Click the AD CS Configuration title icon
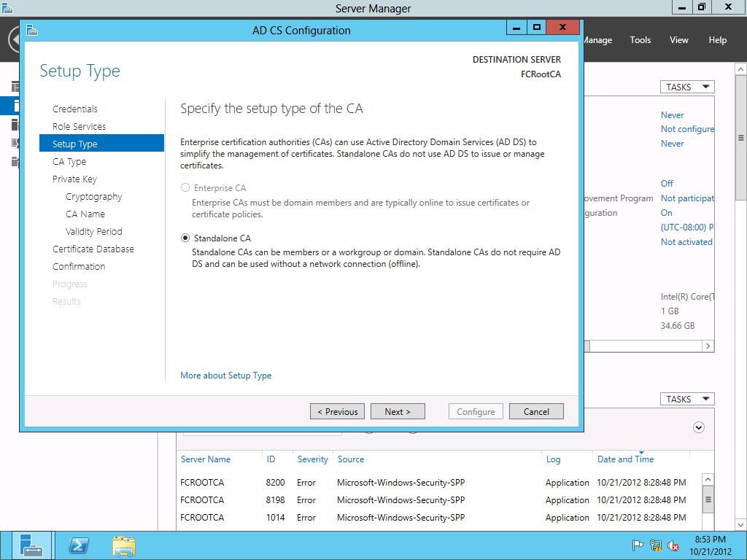Viewport: 747px width, 560px height. (x=32, y=30)
